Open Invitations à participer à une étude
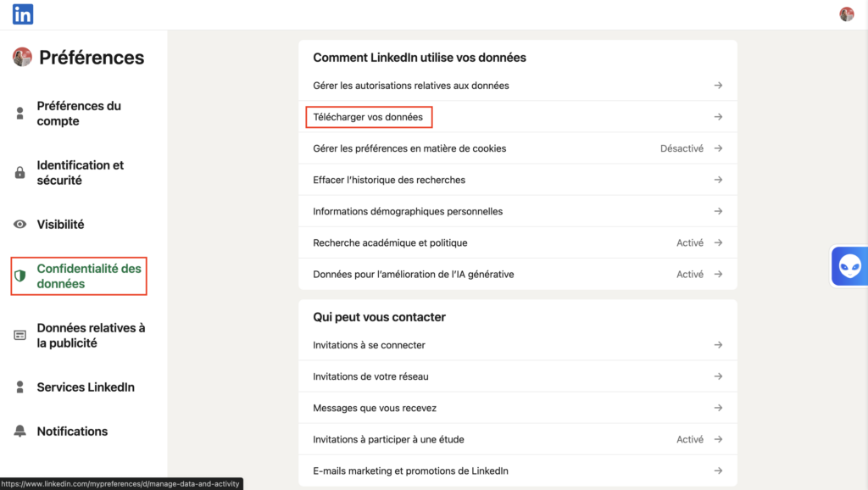The width and height of the screenshot is (868, 490). click(518, 440)
